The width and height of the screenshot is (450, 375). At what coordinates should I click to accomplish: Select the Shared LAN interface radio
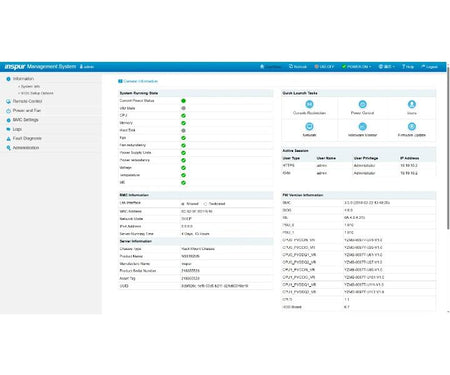pos(183,204)
